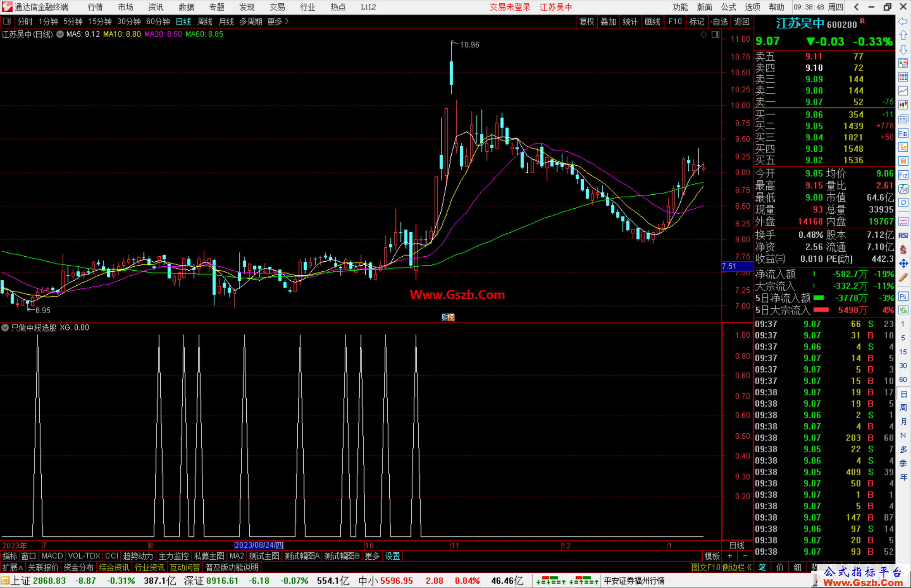Click the down arrow icon in right sidebar
911x588 pixels.
pyautogui.click(x=903, y=49)
